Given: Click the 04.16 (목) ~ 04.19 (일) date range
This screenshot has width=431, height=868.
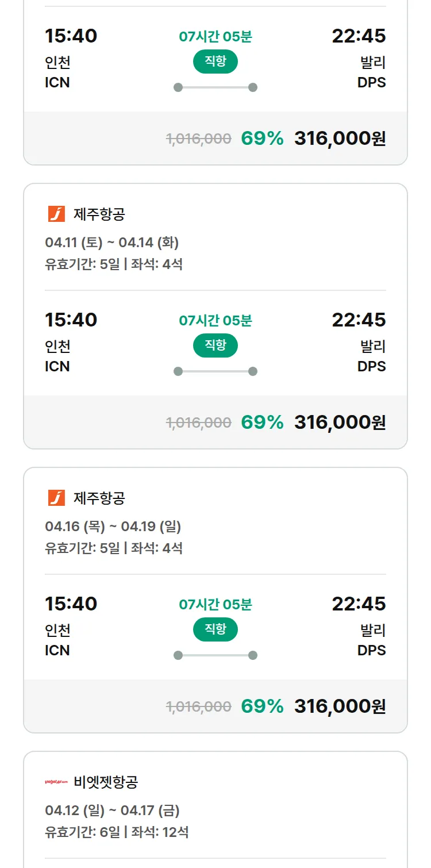Looking at the screenshot, I should [113, 527].
